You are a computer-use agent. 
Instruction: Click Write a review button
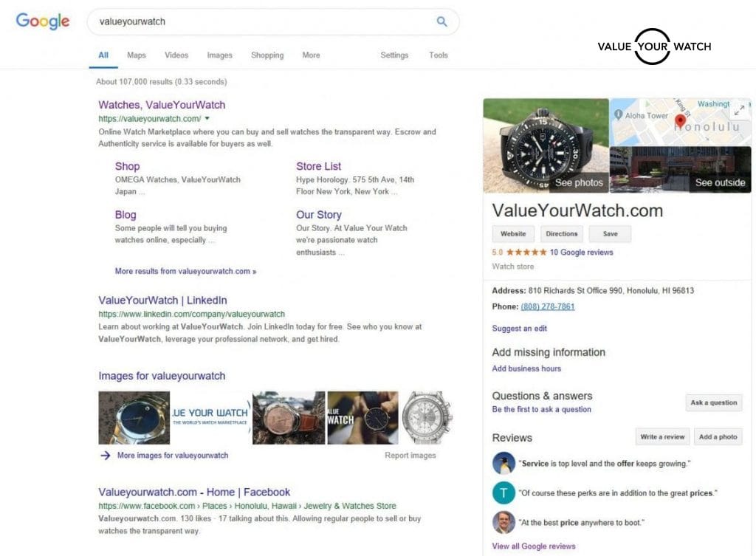[662, 437]
